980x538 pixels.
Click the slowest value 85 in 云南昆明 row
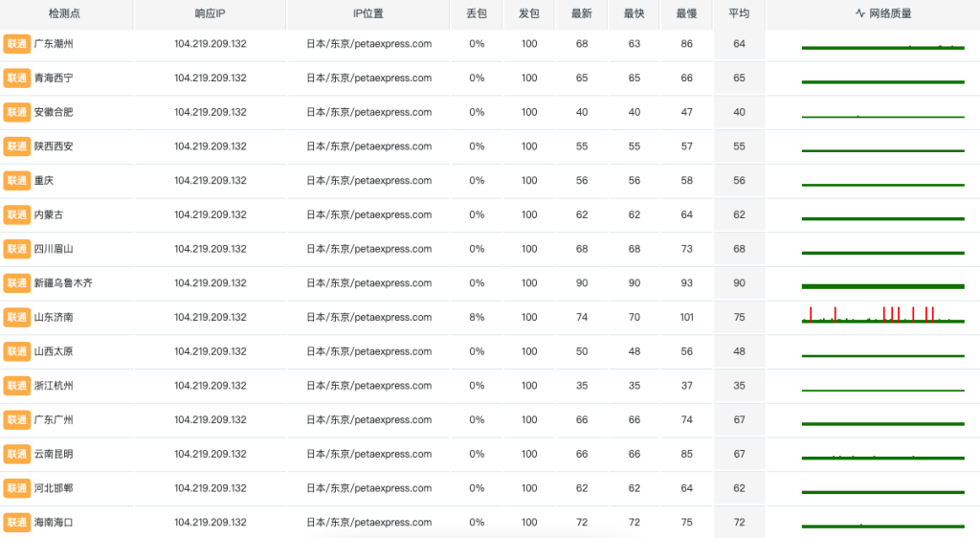pyautogui.click(x=686, y=454)
